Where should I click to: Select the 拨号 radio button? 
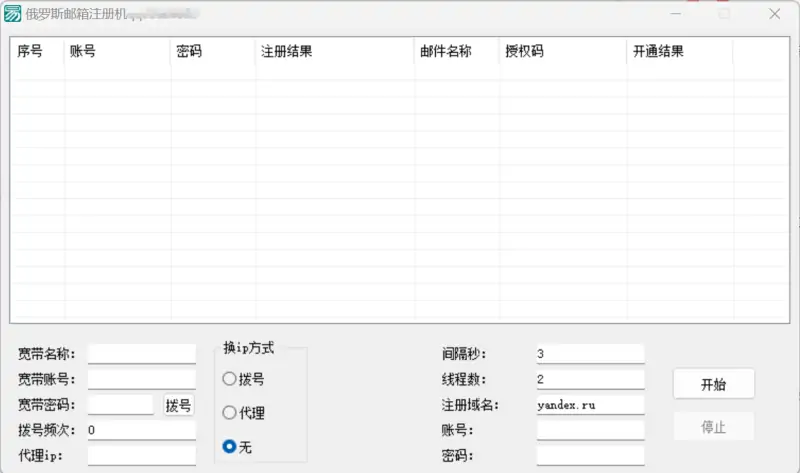230,379
